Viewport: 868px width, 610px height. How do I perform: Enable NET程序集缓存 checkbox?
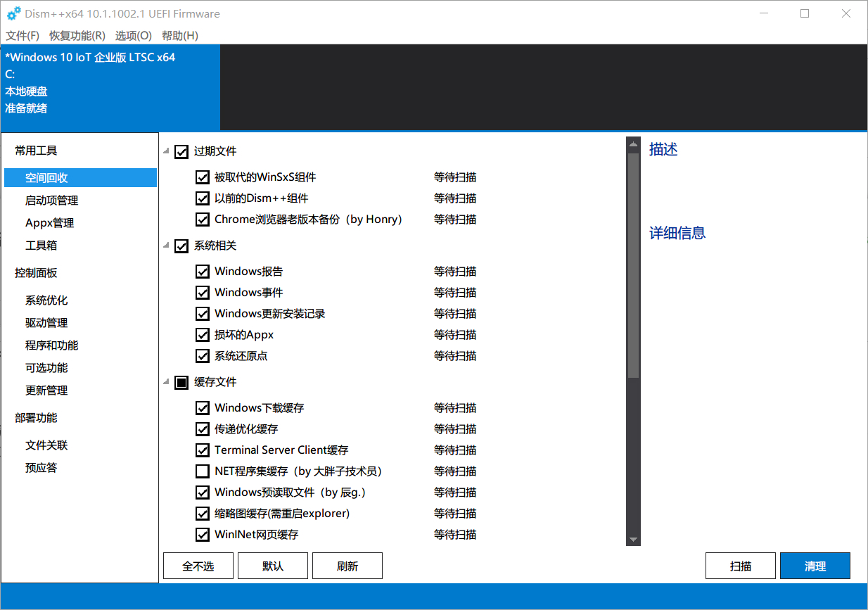(x=203, y=471)
